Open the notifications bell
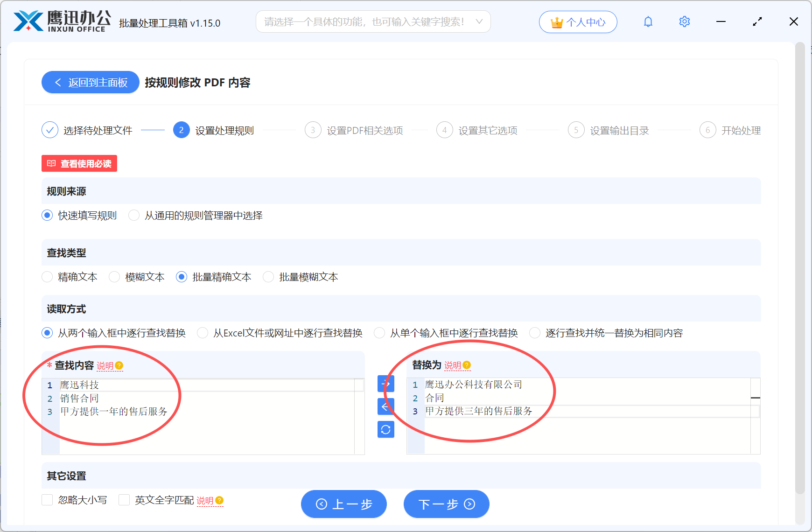Image resolution: width=812 pixels, height=532 pixels. (x=648, y=21)
